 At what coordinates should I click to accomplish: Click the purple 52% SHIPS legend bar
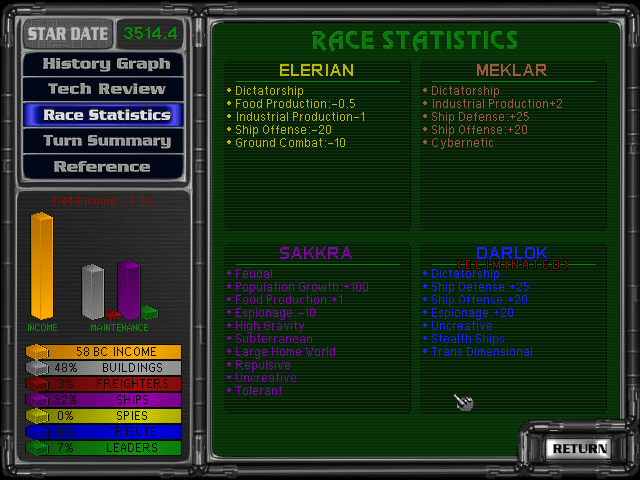103,400
